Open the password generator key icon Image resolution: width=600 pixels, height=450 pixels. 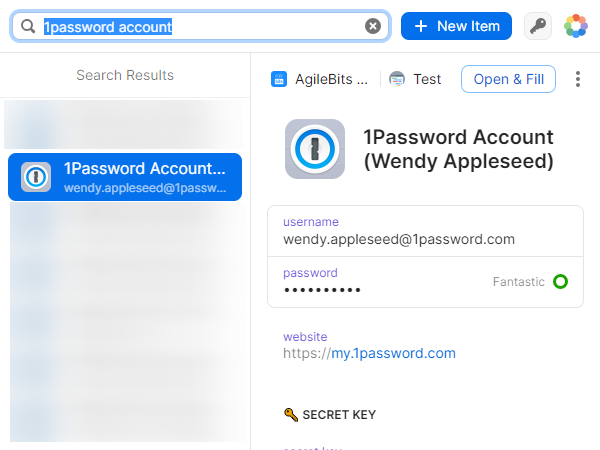coord(538,26)
